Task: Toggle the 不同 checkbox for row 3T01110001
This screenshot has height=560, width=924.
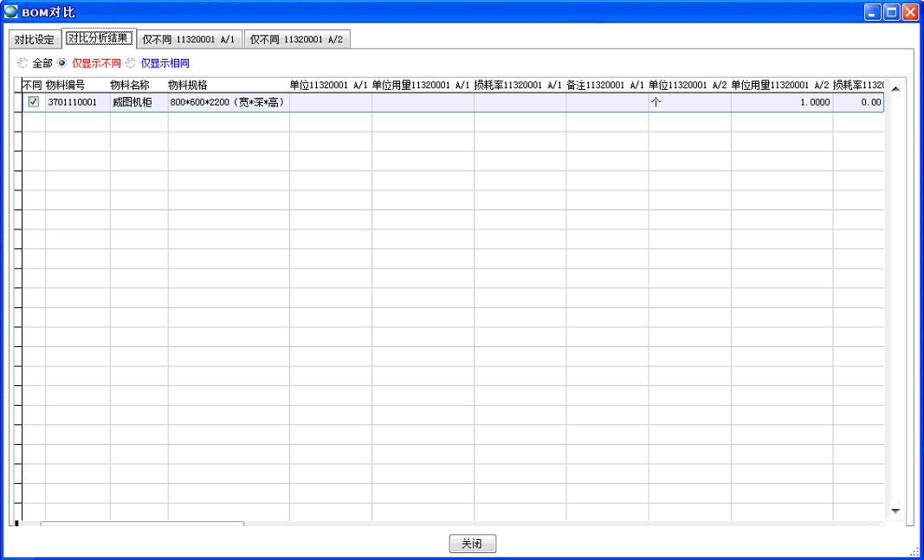Action: [34, 102]
